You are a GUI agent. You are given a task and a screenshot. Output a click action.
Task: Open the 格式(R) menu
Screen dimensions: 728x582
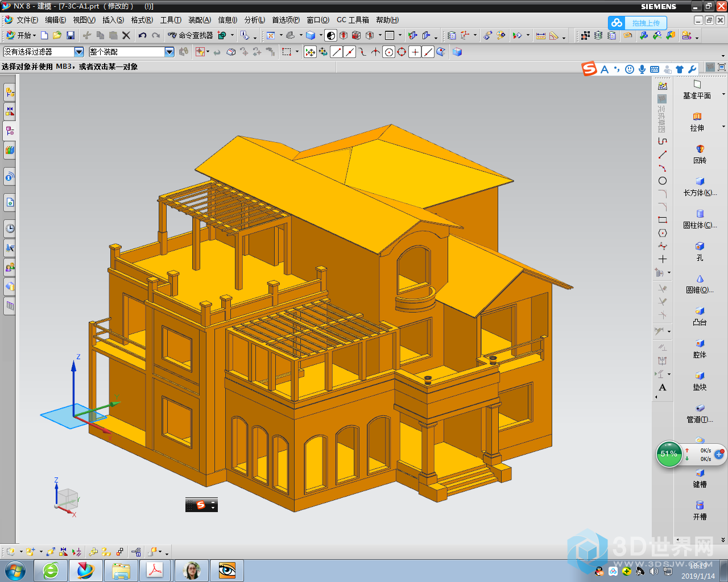click(x=142, y=20)
